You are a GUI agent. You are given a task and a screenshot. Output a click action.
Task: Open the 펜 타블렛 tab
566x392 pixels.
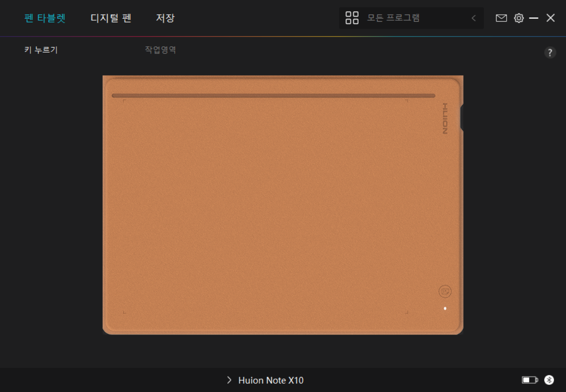45,18
